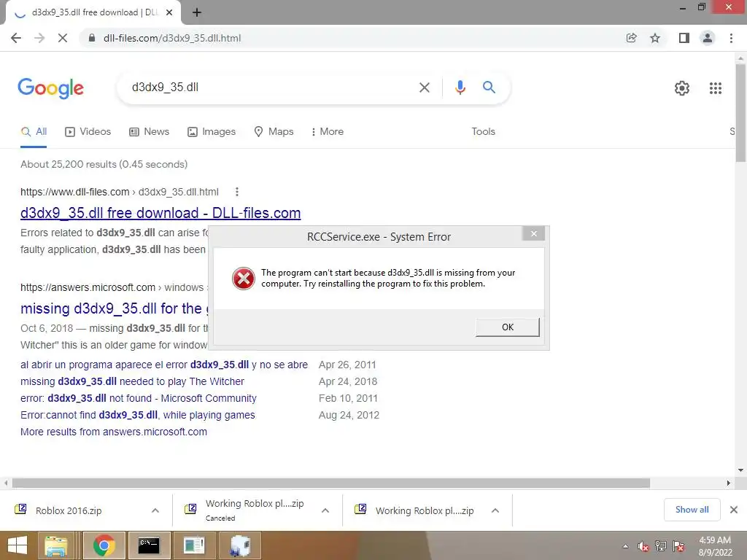Click the padlock site info icon
This screenshot has width=747, height=560.
tap(93, 38)
